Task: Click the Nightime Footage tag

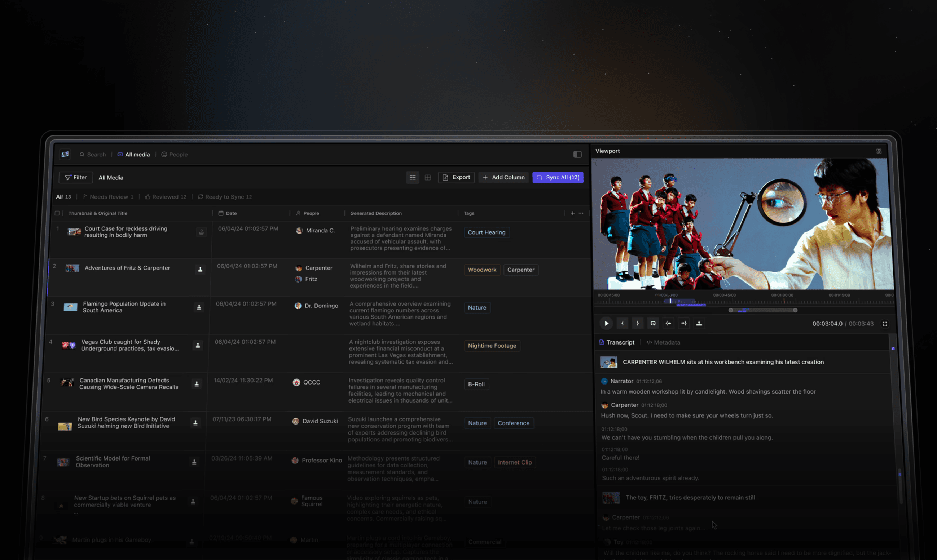Action: pos(492,346)
